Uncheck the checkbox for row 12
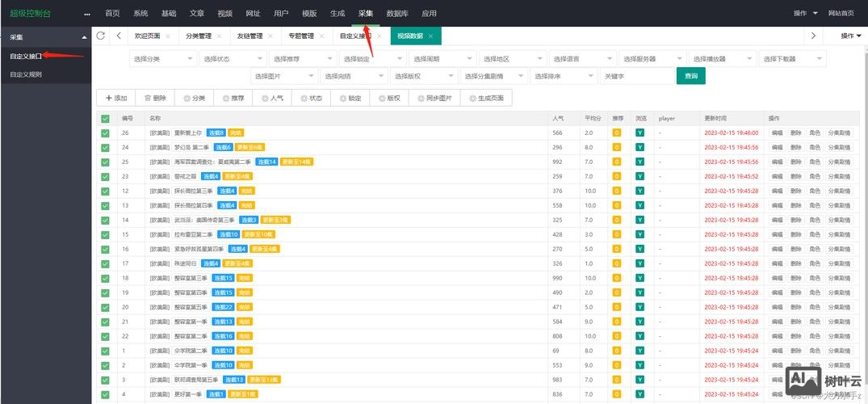Viewport: 868px width, 404px height. tap(105, 191)
